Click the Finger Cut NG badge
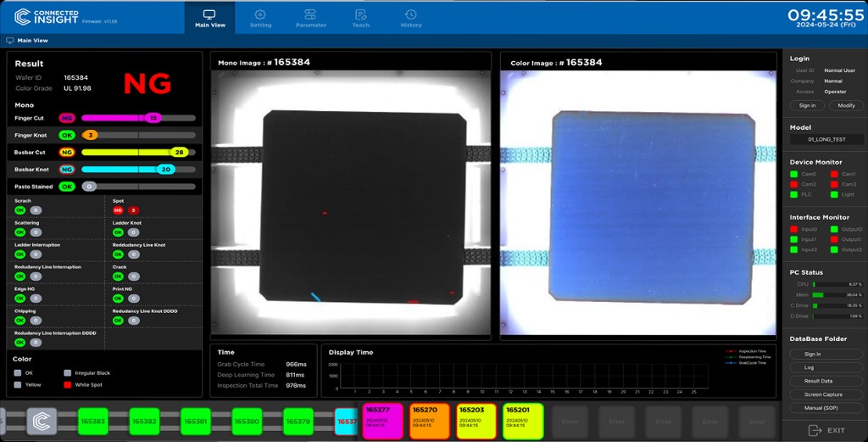The width and height of the screenshot is (868, 442). pyautogui.click(x=67, y=118)
